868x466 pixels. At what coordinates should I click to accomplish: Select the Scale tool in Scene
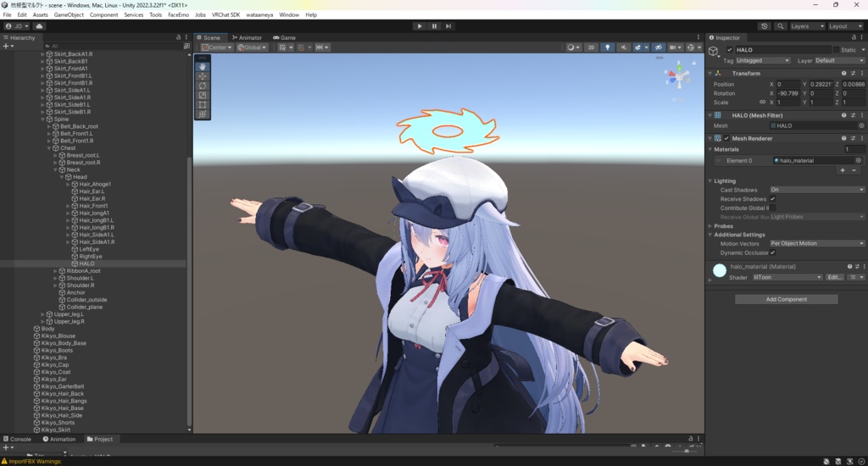point(203,95)
